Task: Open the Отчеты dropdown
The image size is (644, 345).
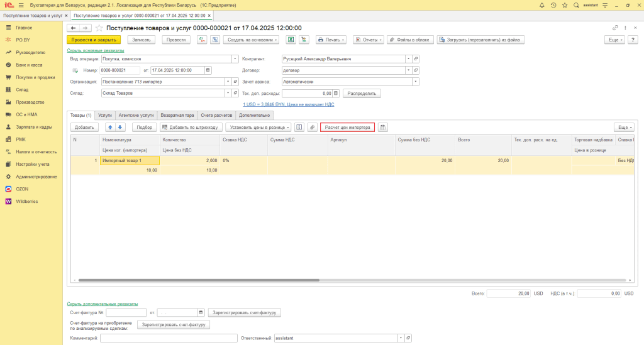Action: pos(369,40)
